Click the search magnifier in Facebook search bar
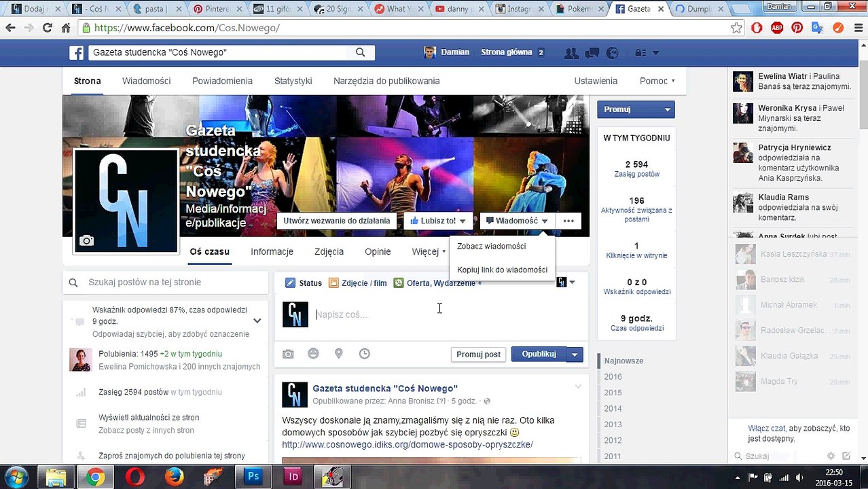Viewport: 868px width, 489px height. 361,52
